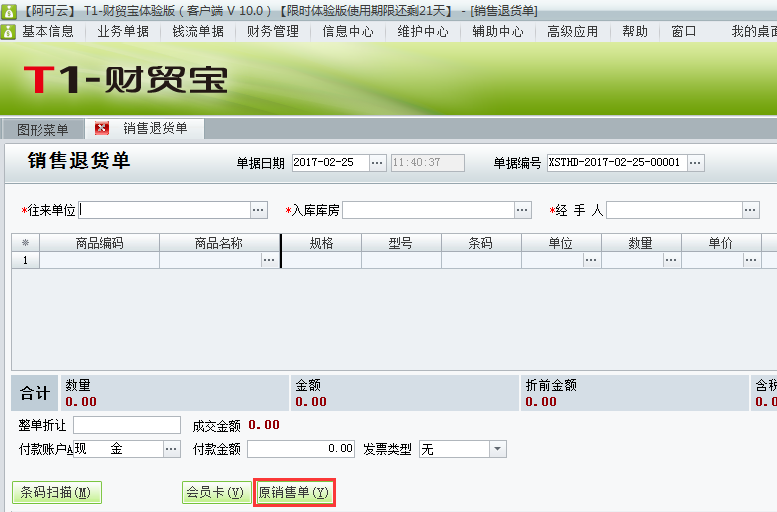Viewport: 777px width, 512px height.
Task: Click the green icon left of 基本信息 menu
Action: pyautogui.click(x=8, y=32)
